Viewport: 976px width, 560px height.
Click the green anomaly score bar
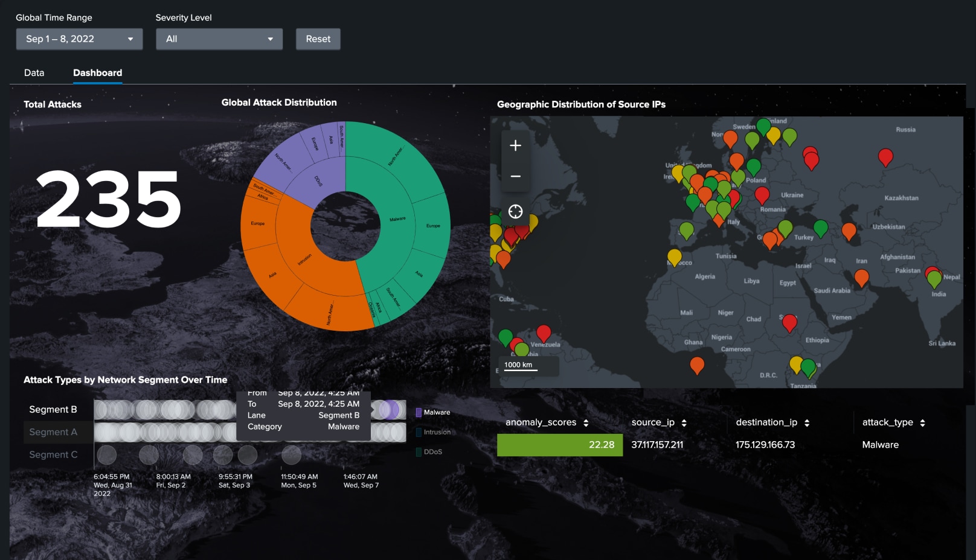tap(559, 445)
